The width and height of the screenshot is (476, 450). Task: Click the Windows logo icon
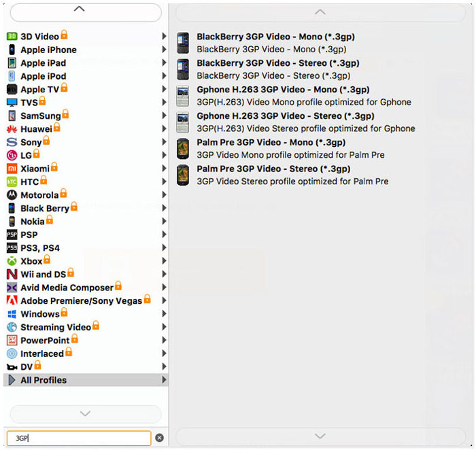[12, 314]
